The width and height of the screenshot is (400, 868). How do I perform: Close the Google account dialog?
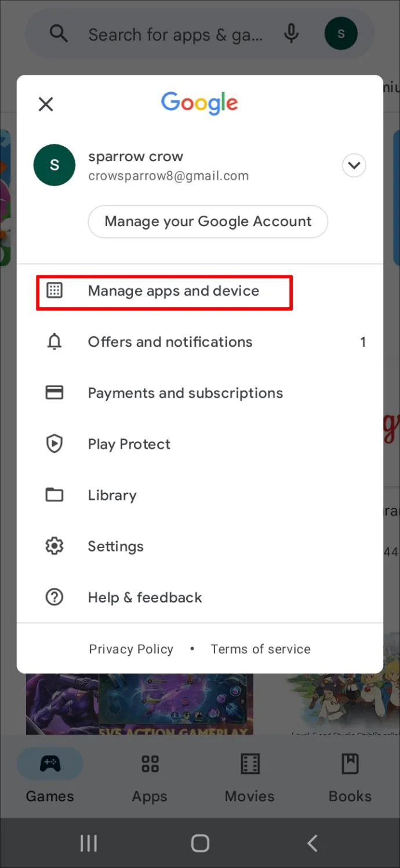click(46, 104)
